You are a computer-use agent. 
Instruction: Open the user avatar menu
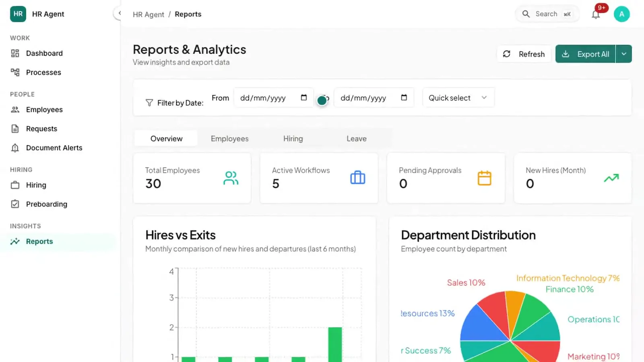point(621,14)
